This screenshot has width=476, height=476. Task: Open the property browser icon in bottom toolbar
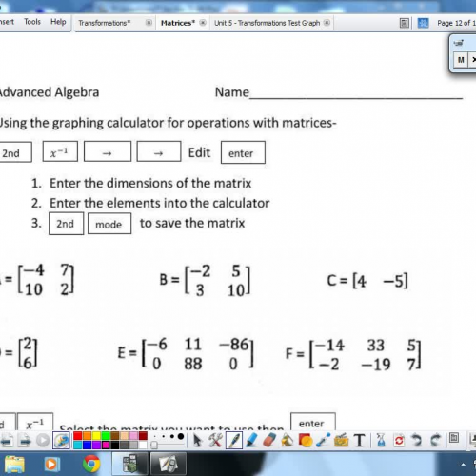tap(454, 438)
